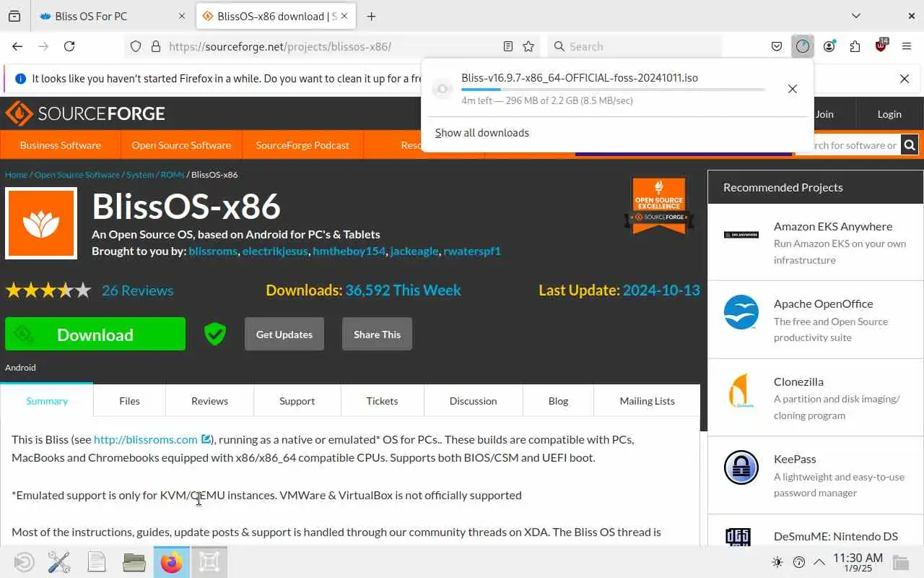Image resolution: width=924 pixels, height=578 pixels.
Task: Open the SourceForge Podcast menu item
Action: pyautogui.click(x=302, y=145)
